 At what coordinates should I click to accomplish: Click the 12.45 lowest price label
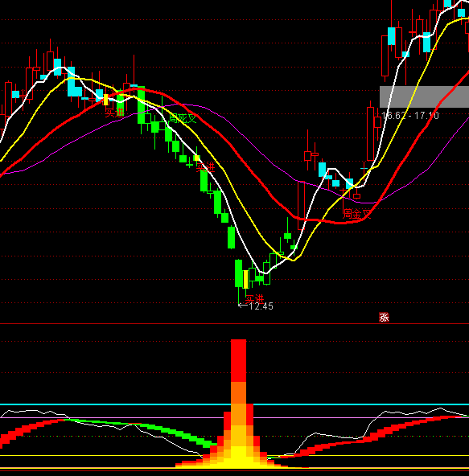[261, 306]
